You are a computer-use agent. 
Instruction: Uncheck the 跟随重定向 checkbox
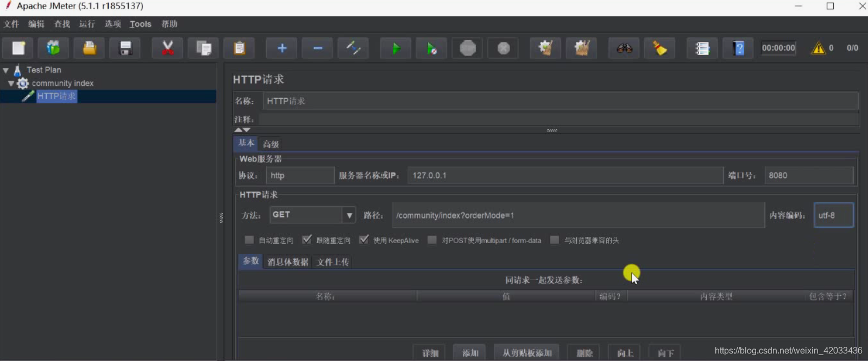coord(307,240)
